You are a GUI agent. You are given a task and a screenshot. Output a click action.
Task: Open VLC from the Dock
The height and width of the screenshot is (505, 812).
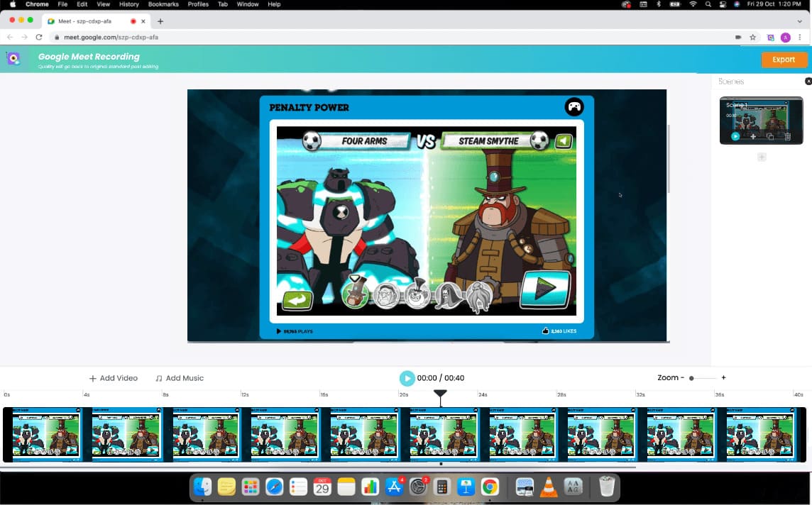click(x=548, y=487)
